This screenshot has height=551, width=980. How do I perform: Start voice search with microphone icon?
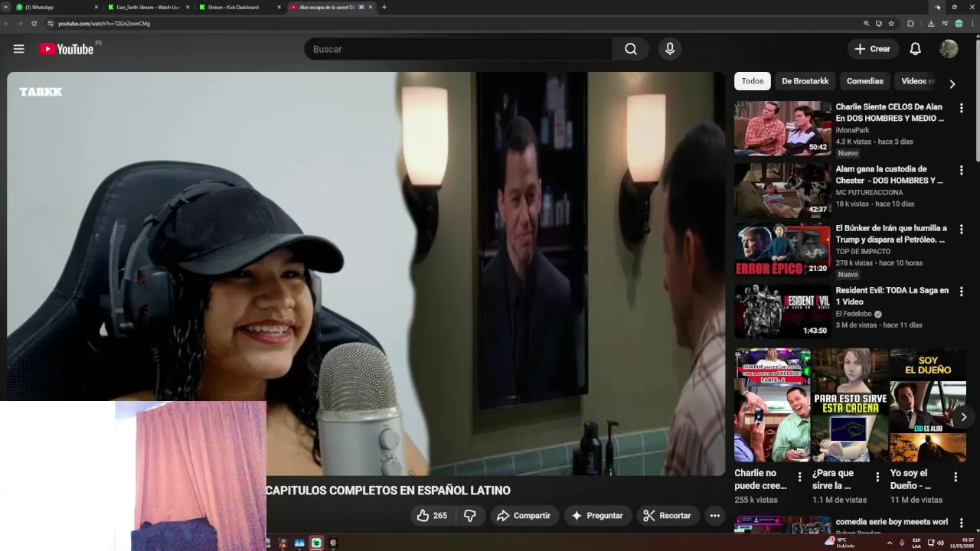click(670, 49)
